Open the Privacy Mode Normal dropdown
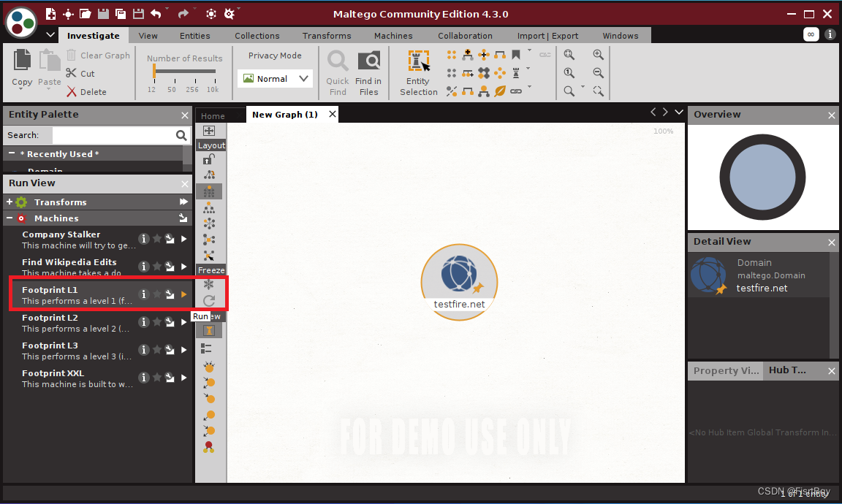Image resolution: width=842 pixels, height=504 pixels. (275, 78)
